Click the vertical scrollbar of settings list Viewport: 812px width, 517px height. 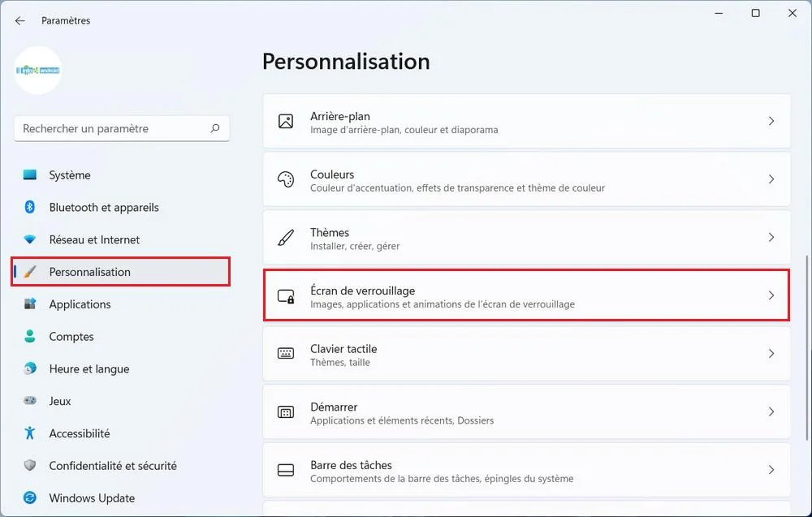tap(807, 347)
